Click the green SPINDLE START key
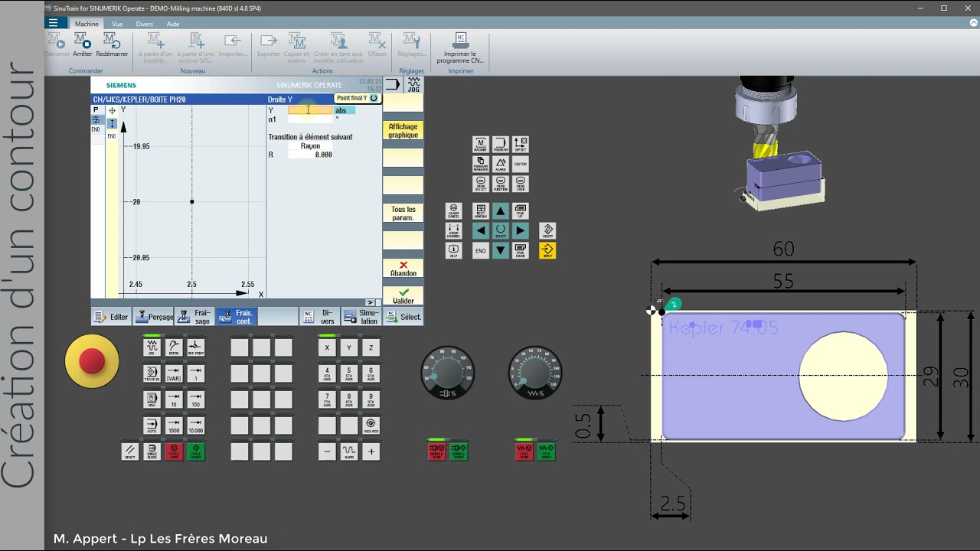Viewport: 980px width, 551px height. pos(459,452)
